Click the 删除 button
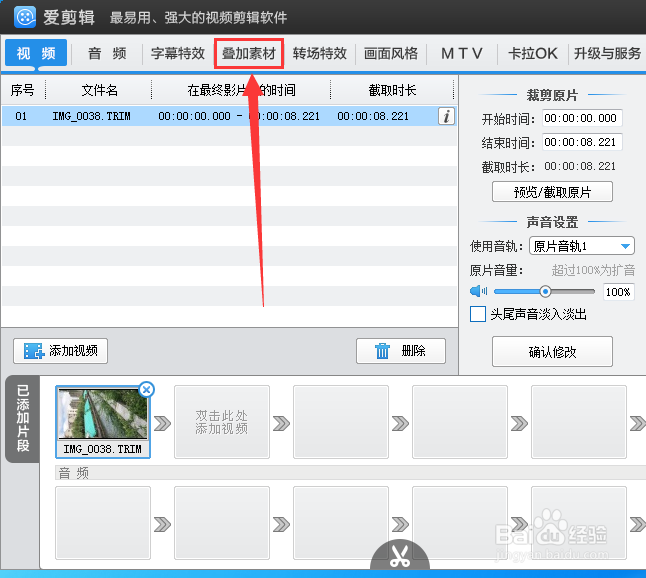Image resolution: width=646 pixels, height=578 pixels. 401,351
